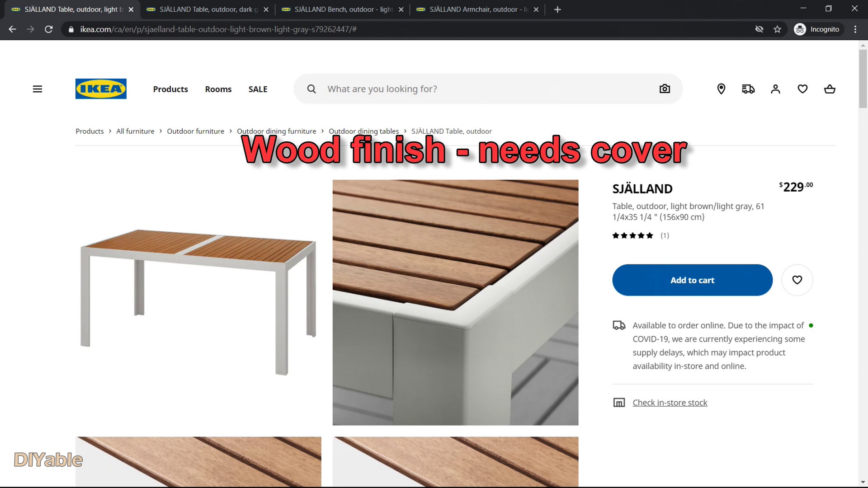The width and height of the screenshot is (868, 488).
Task: Open the hamburger menu icon
Action: coord(38,89)
